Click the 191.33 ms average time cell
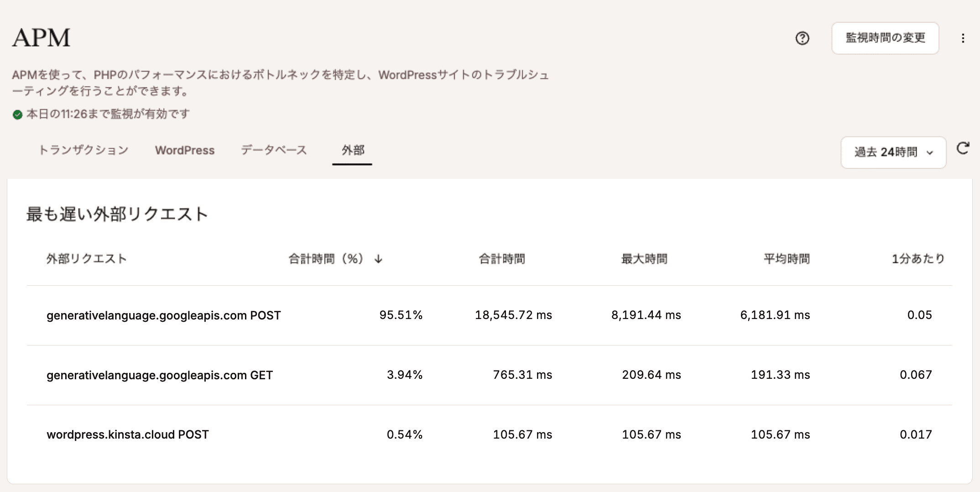 click(781, 375)
